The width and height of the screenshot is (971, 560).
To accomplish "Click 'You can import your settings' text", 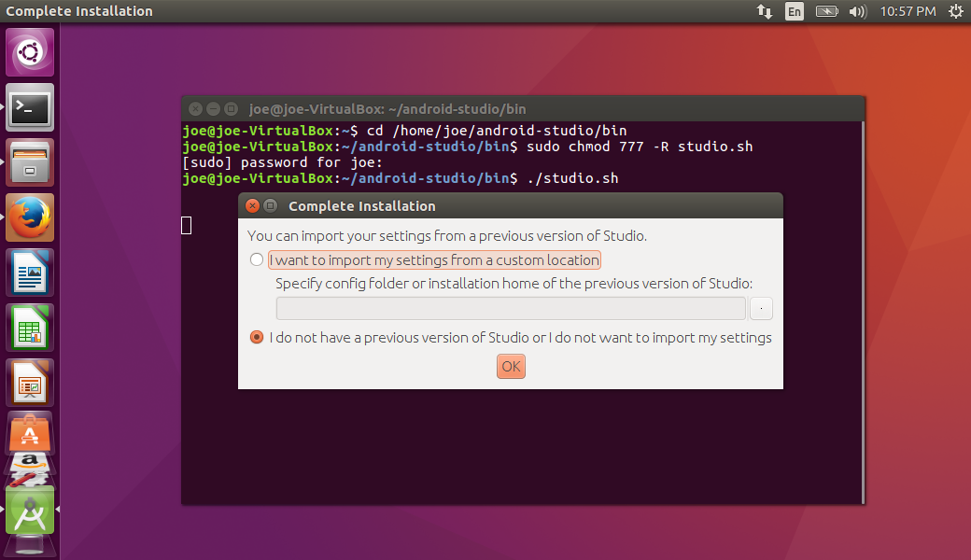I will 447,236.
